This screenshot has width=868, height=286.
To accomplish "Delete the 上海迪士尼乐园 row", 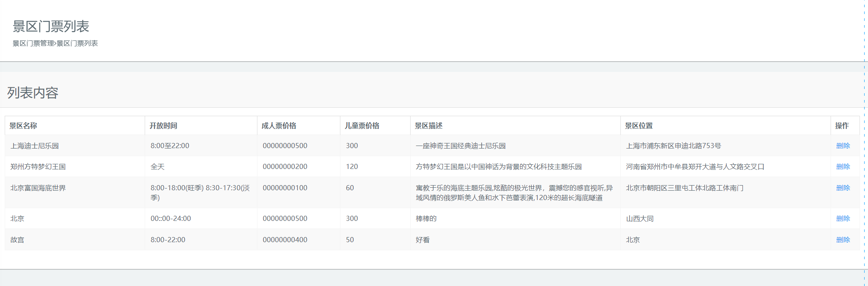I will pos(843,146).
